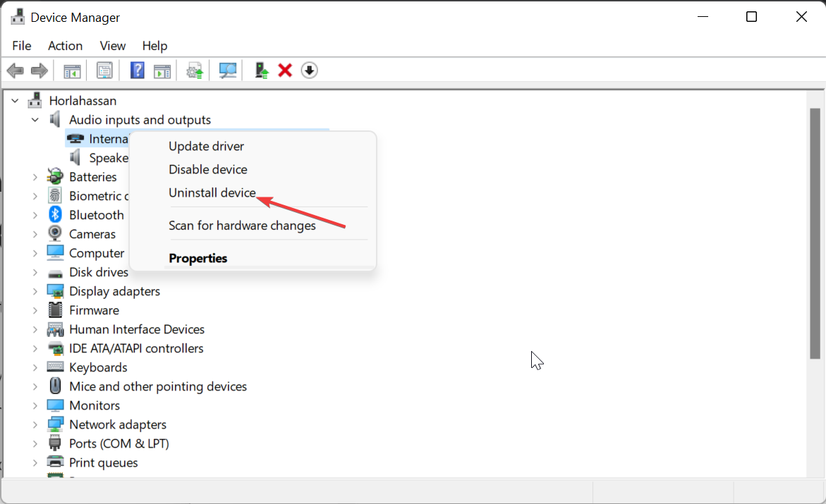Click the green Update driver toolbar icon
Viewport: 826px width, 504px height.
pos(261,70)
